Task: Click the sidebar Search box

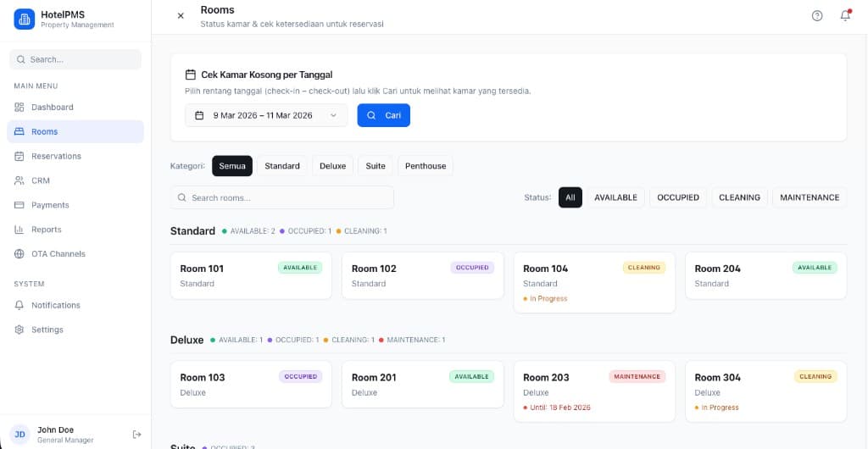Action: 75,59
